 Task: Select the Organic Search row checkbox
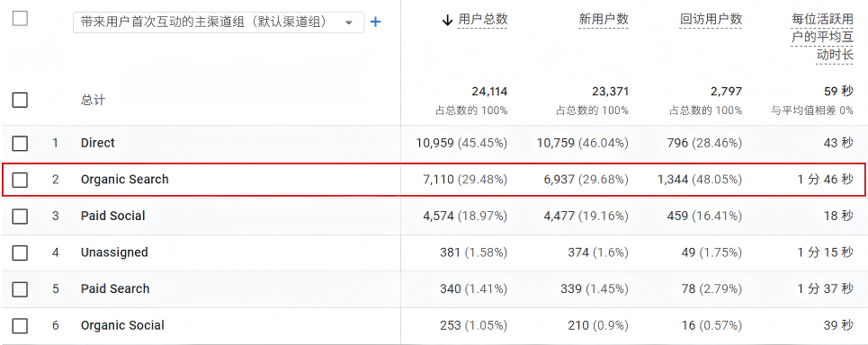click(20, 180)
